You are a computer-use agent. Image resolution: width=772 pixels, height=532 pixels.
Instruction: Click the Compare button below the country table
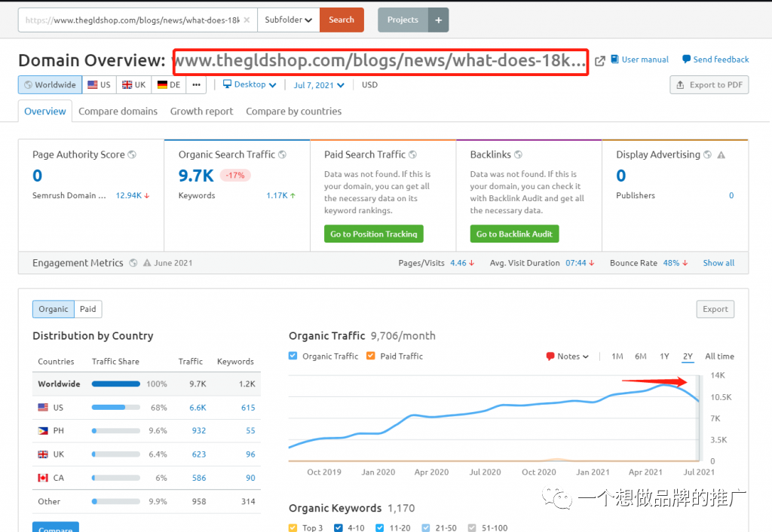(x=56, y=527)
